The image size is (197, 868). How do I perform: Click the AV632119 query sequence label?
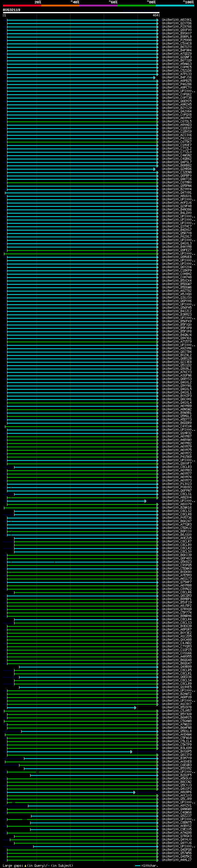tap(11, 10)
